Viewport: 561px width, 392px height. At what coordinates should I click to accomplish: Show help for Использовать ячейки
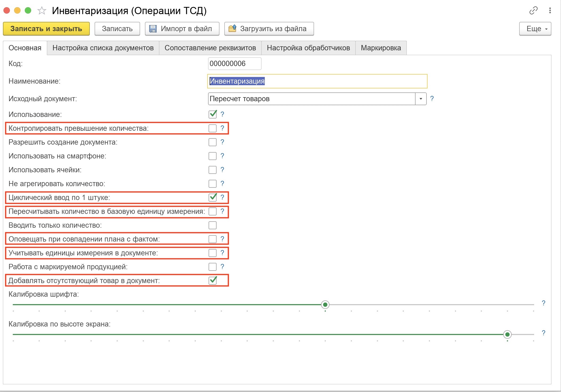pos(222,170)
